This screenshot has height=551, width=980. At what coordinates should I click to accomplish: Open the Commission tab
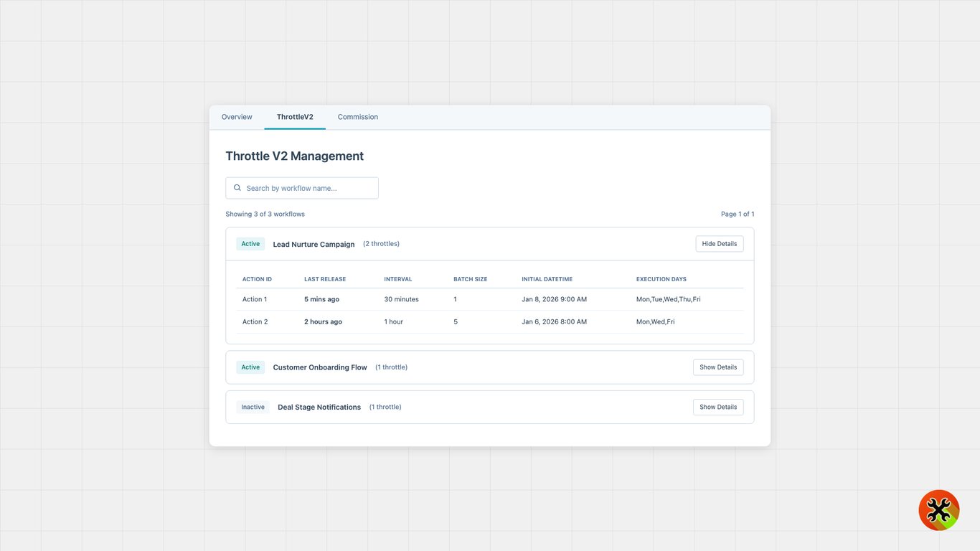tap(357, 116)
